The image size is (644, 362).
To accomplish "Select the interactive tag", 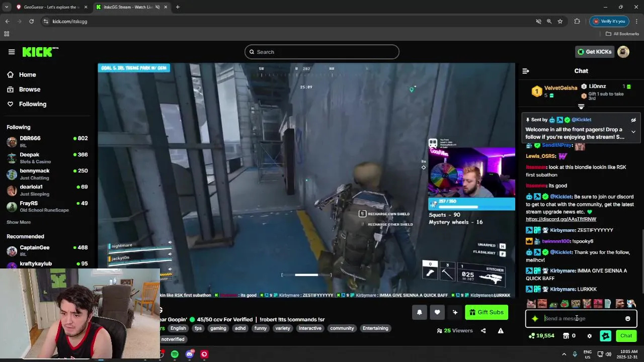I will tap(310, 328).
